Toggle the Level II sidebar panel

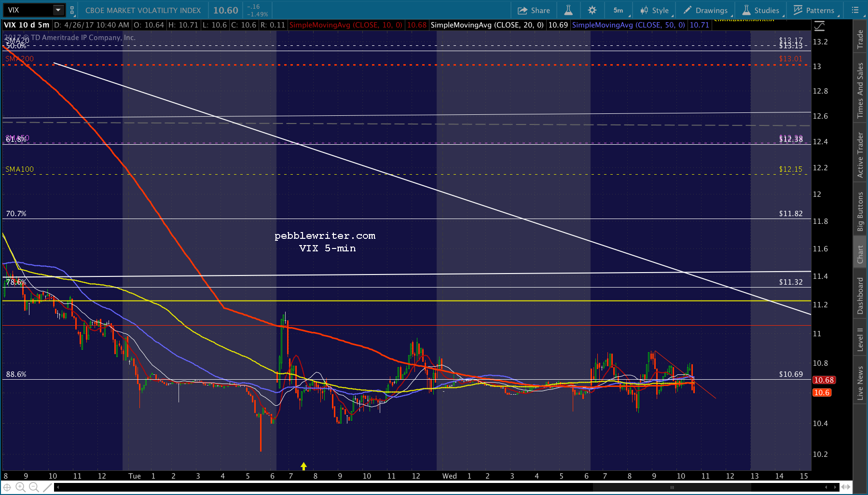860,339
